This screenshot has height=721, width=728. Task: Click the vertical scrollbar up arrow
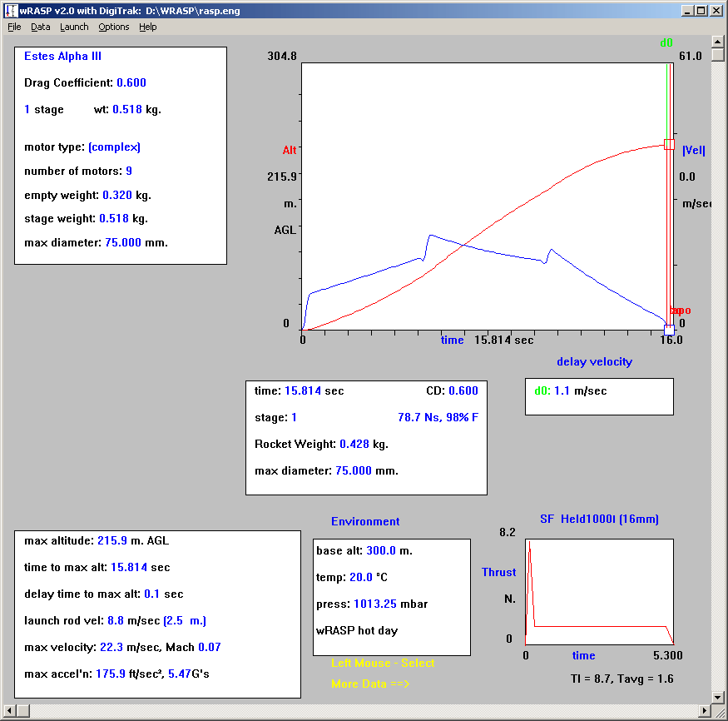(717, 42)
